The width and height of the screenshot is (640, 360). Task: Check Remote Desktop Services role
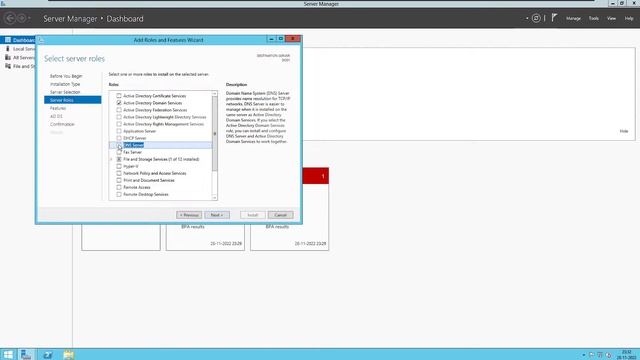tap(119, 194)
